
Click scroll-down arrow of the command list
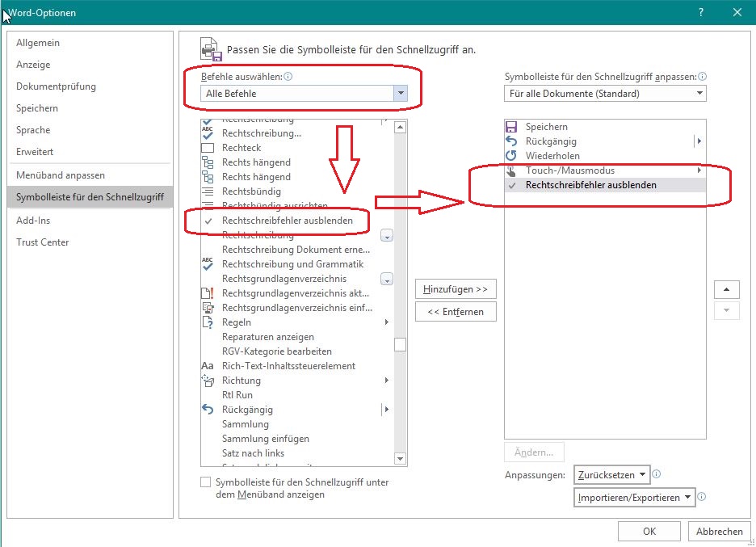(x=400, y=459)
